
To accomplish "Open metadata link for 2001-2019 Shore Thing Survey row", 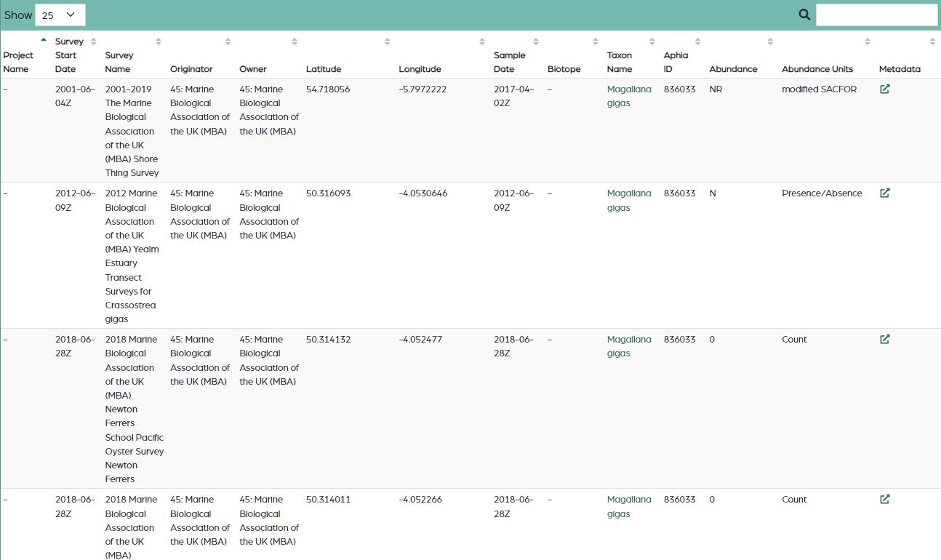I will click(884, 89).
